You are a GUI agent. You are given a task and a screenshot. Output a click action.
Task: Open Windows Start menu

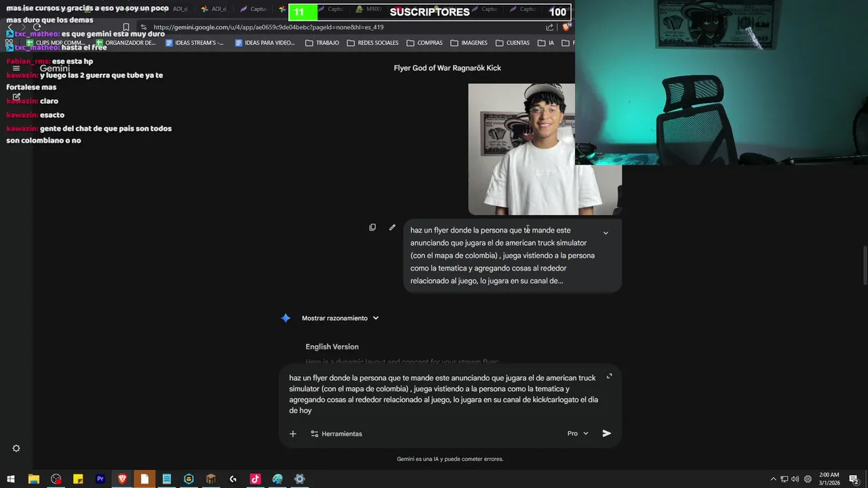11,479
